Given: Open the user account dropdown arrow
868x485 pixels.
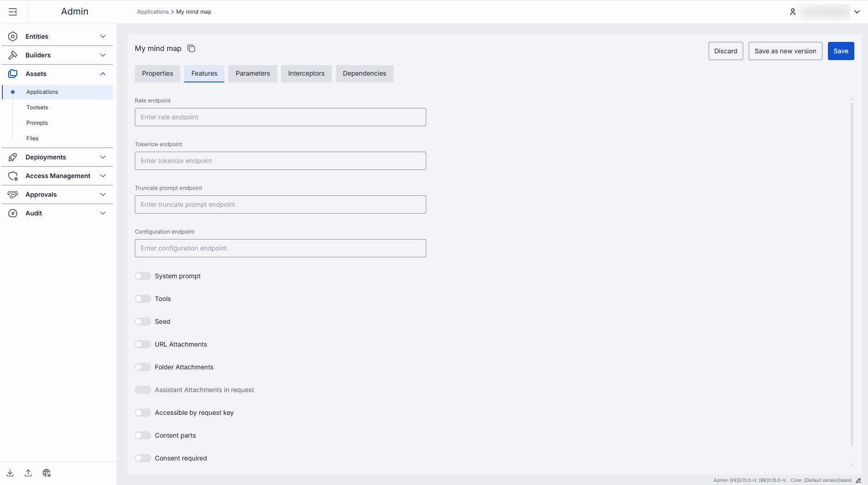Looking at the screenshot, I should click(857, 12).
